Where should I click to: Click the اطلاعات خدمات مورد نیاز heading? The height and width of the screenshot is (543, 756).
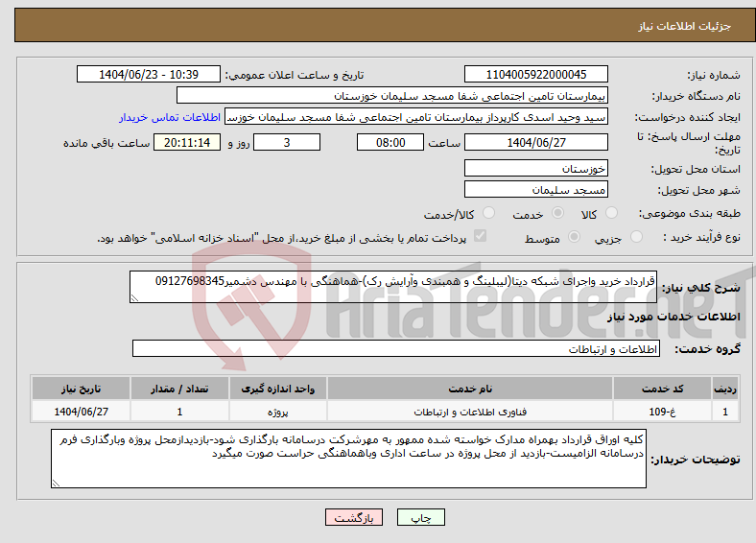coord(673,317)
